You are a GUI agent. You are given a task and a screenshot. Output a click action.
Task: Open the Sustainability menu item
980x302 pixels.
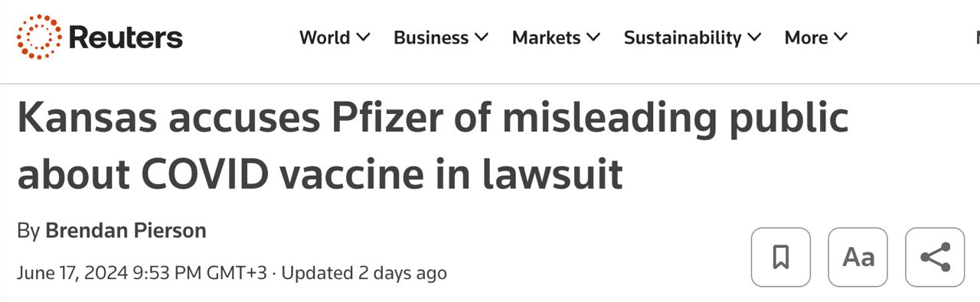[x=683, y=37]
